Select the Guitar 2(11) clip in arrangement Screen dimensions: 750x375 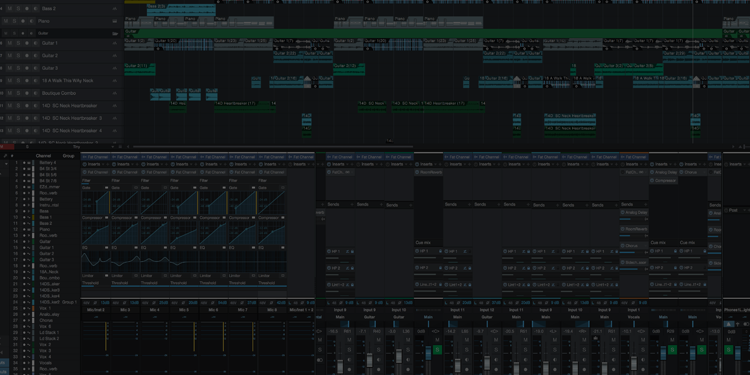pyautogui.click(x=140, y=69)
